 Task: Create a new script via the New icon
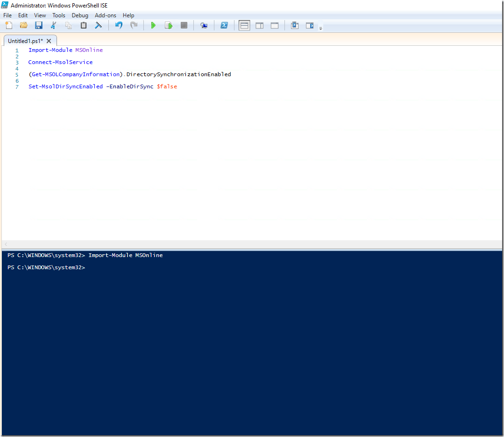(8, 25)
